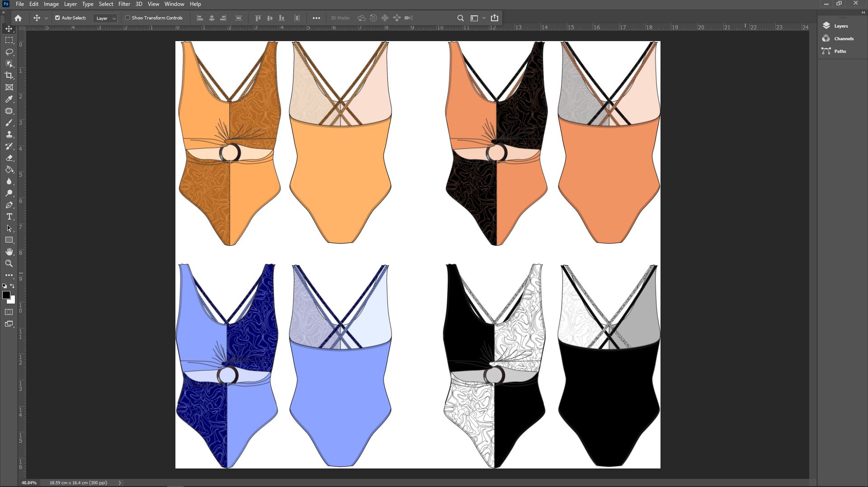The width and height of the screenshot is (868, 487).
Task: Select the Zoom tool
Action: point(9,263)
